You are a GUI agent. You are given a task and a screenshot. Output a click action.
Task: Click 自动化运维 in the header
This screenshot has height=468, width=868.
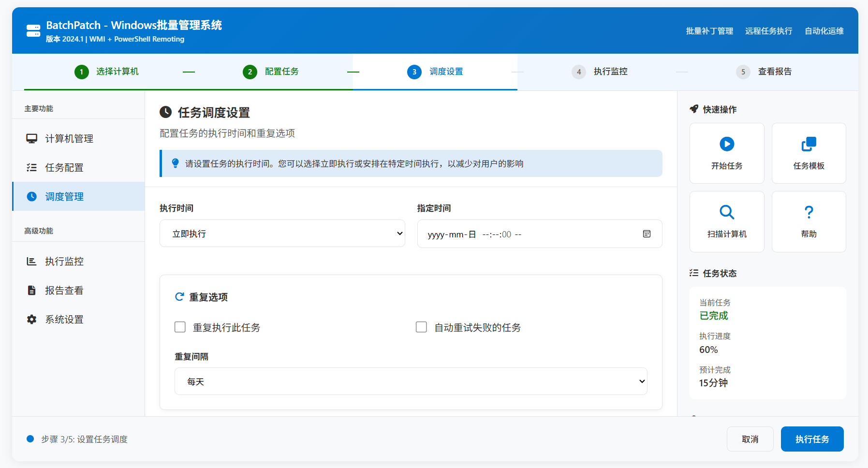824,31
